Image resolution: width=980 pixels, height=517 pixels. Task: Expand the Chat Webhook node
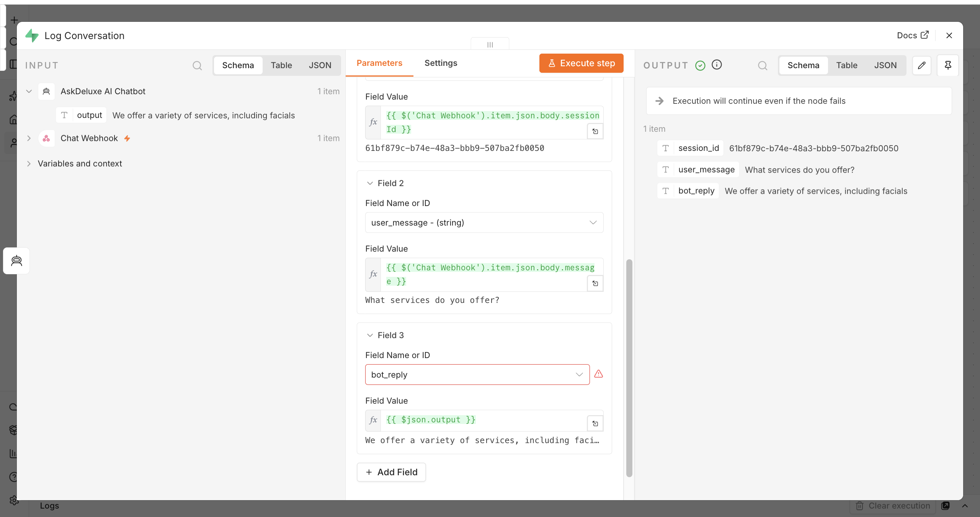click(29, 138)
